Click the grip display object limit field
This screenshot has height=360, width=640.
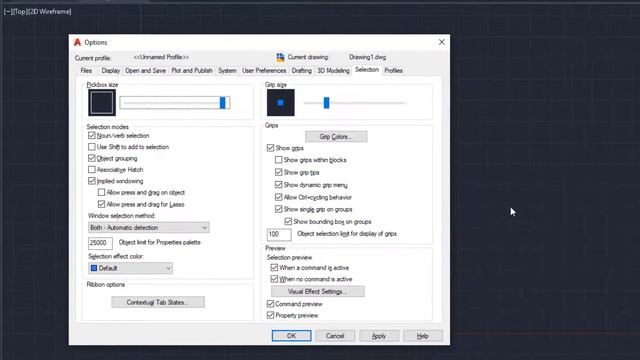(x=279, y=234)
